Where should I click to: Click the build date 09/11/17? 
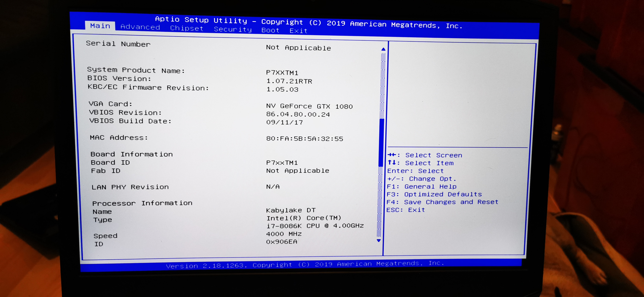[285, 122]
